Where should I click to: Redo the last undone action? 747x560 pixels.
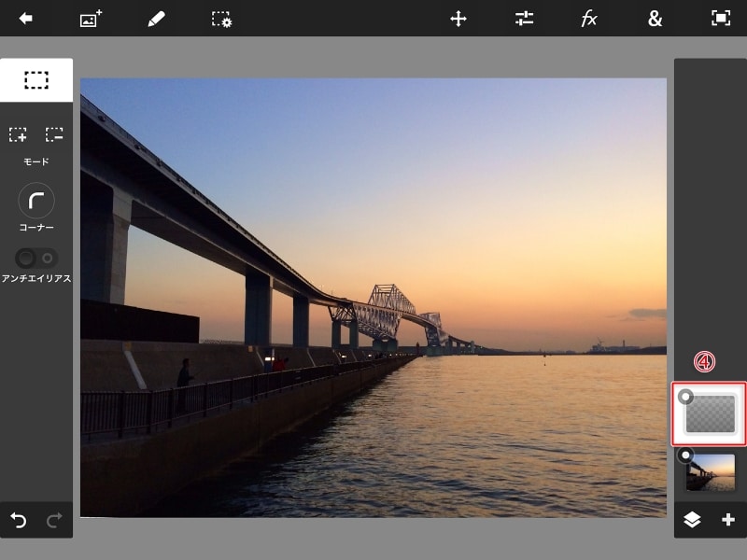(54, 520)
